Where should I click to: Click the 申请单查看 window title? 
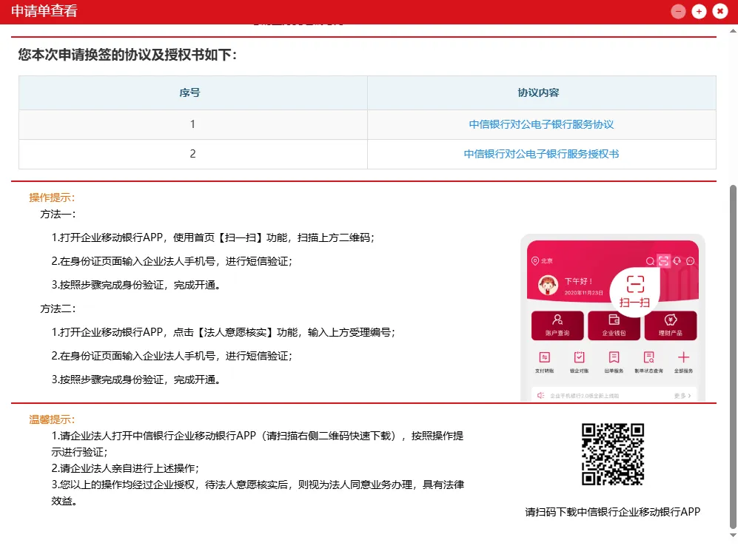(44, 11)
